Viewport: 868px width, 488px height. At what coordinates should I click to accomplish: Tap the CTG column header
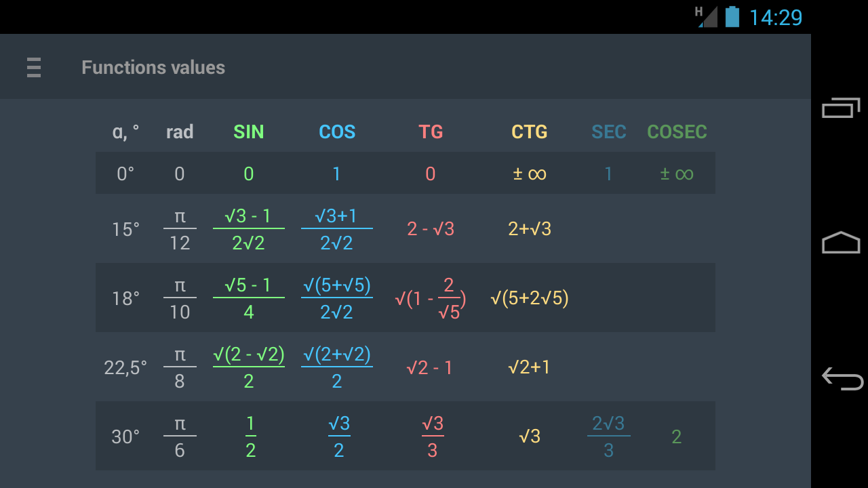click(x=529, y=131)
